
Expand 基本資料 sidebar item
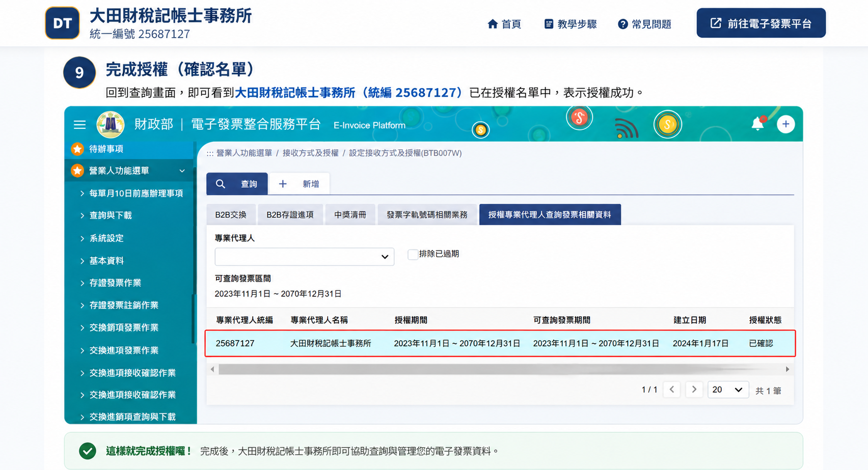click(102, 261)
